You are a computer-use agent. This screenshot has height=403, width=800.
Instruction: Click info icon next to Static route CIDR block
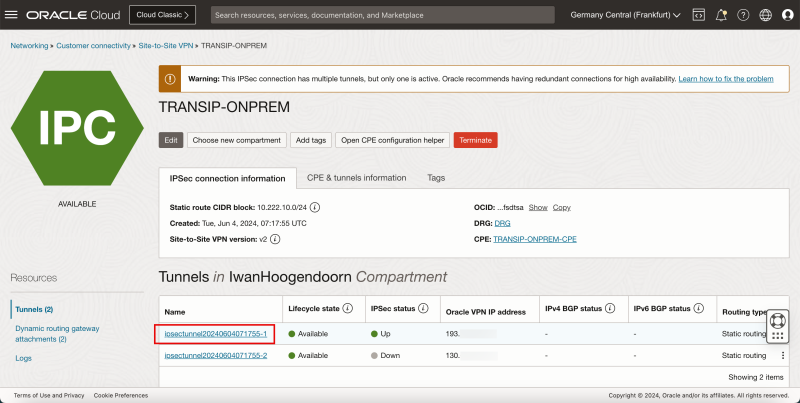pos(315,207)
